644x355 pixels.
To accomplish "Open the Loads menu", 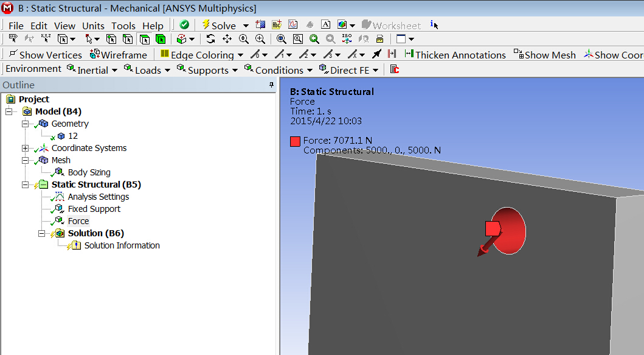I will (x=147, y=70).
